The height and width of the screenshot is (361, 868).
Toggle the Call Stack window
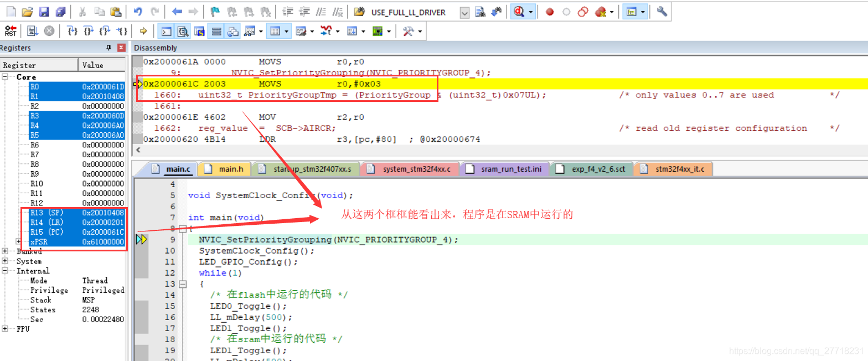tap(232, 31)
